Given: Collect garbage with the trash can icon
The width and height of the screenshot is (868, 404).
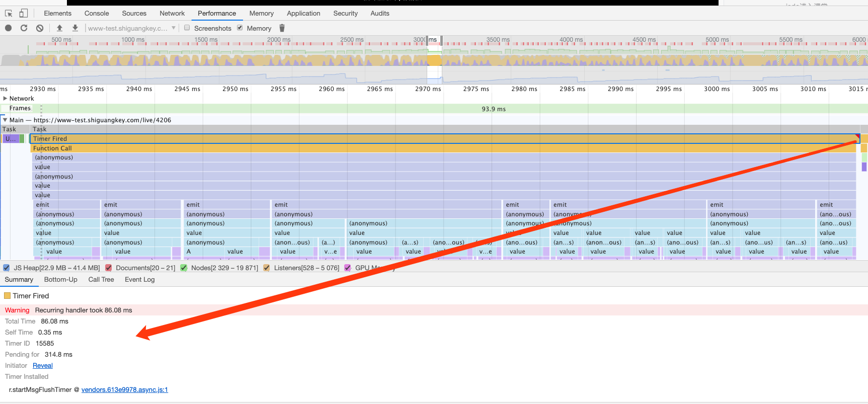Looking at the screenshot, I should click(x=282, y=28).
